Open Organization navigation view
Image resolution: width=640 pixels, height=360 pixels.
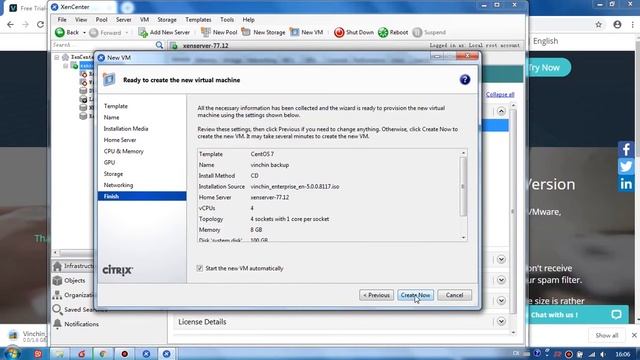73,295
